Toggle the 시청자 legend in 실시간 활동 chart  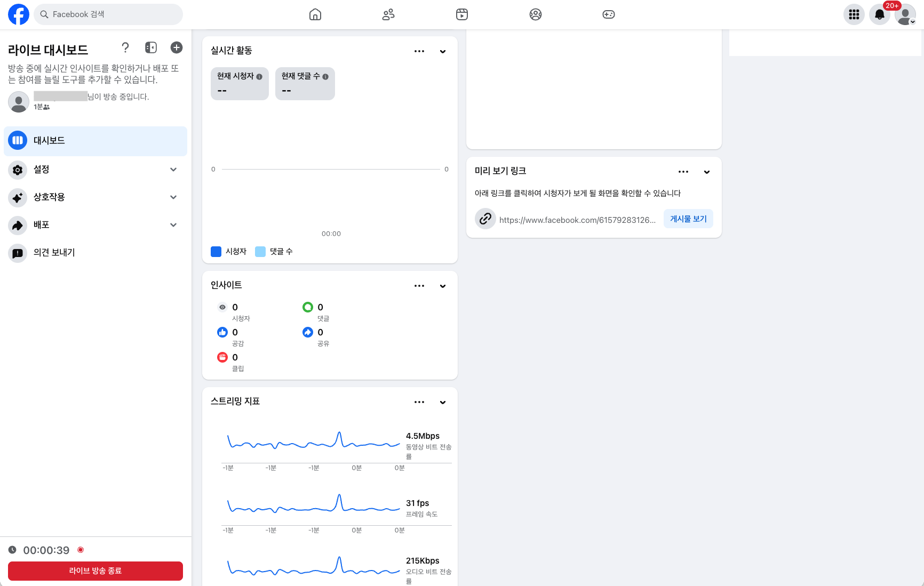(x=229, y=251)
